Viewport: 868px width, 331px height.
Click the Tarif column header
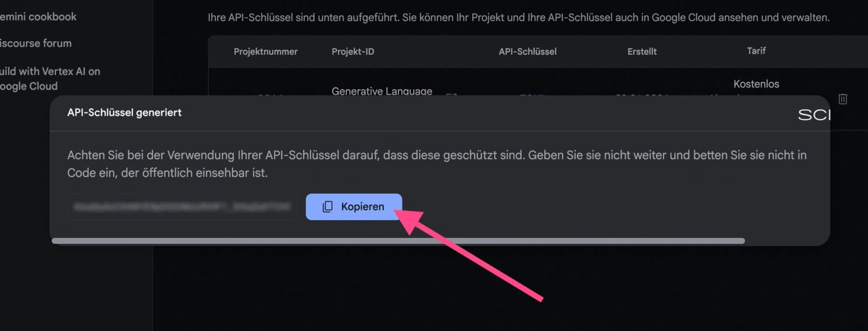756,51
